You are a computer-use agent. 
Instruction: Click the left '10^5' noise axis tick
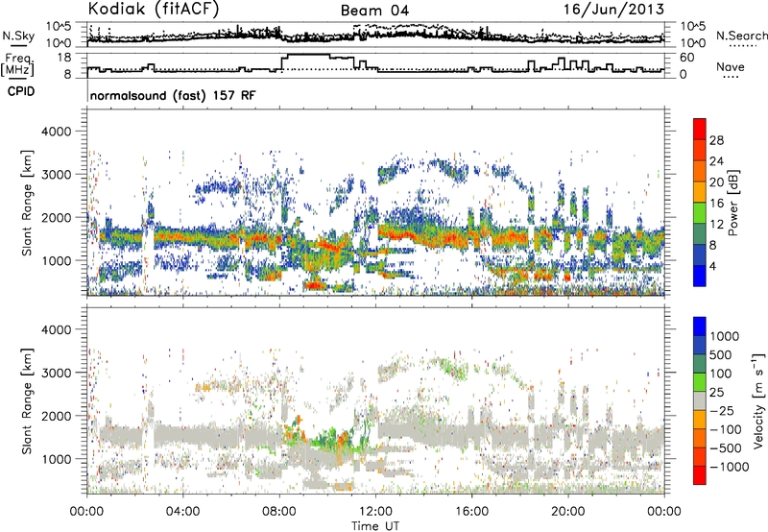click(x=60, y=27)
